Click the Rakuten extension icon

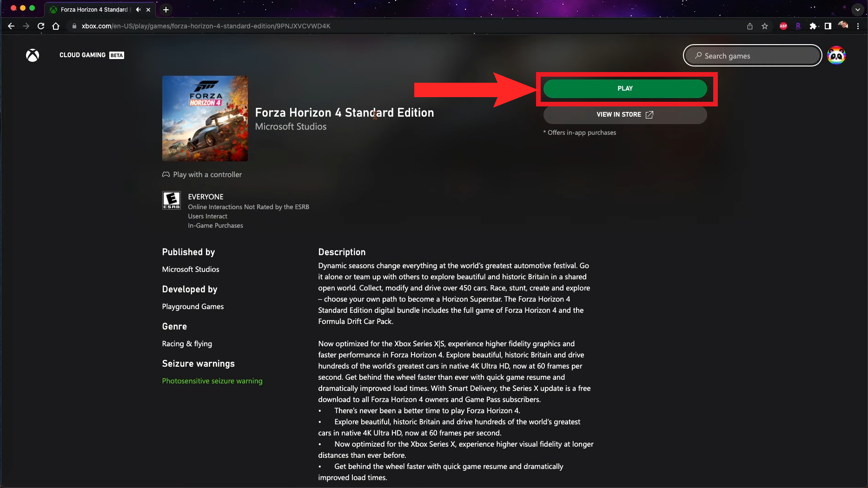(x=798, y=26)
